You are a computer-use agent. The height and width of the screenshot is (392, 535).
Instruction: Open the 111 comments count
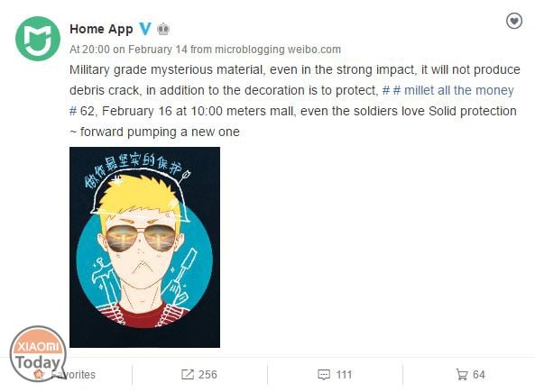coord(344,375)
